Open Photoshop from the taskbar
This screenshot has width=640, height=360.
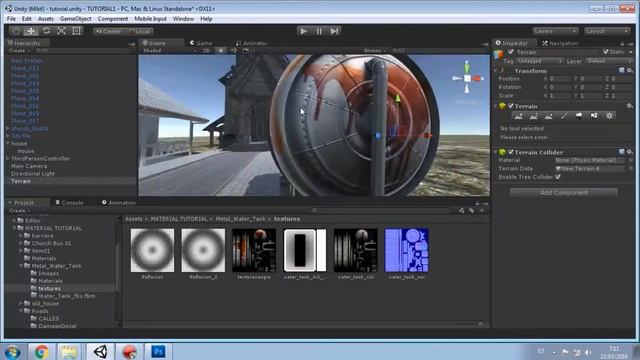(x=158, y=351)
